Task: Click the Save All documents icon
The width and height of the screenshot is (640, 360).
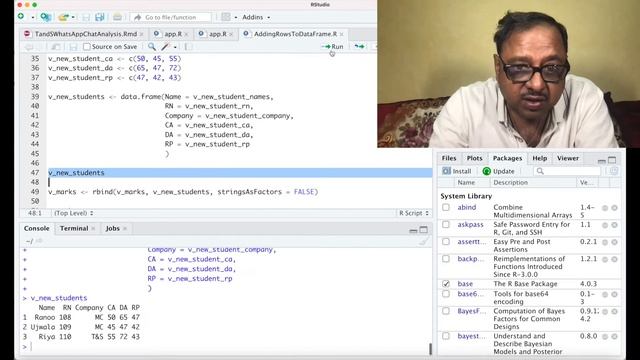Action: [99, 17]
